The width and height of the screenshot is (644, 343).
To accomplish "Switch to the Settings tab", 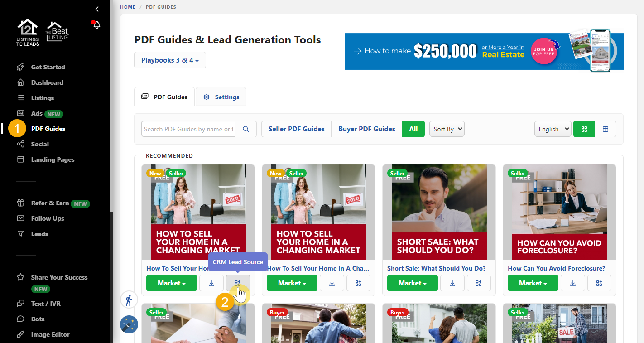I will pos(221,97).
